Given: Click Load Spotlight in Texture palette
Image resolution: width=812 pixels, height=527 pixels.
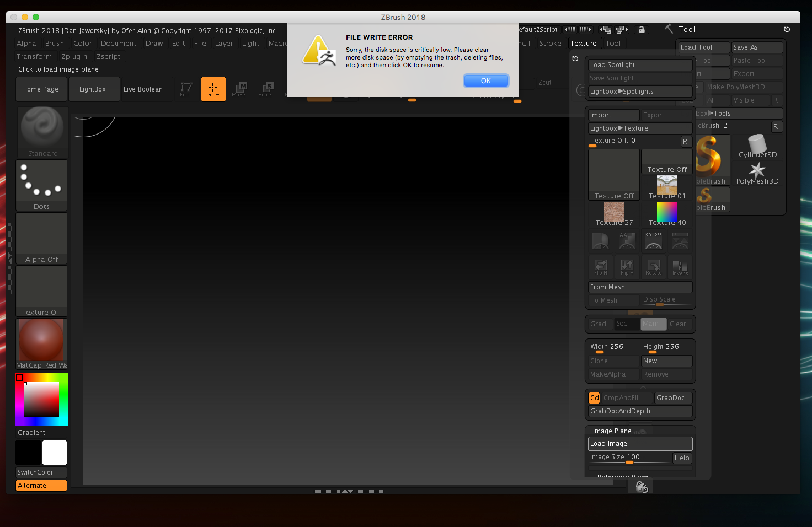Looking at the screenshot, I should [x=640, y=65].
